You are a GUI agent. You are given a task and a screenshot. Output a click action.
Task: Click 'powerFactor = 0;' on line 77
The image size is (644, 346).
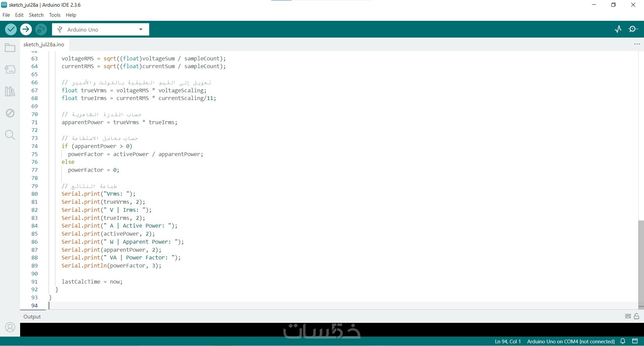click(x=94, y=170)
